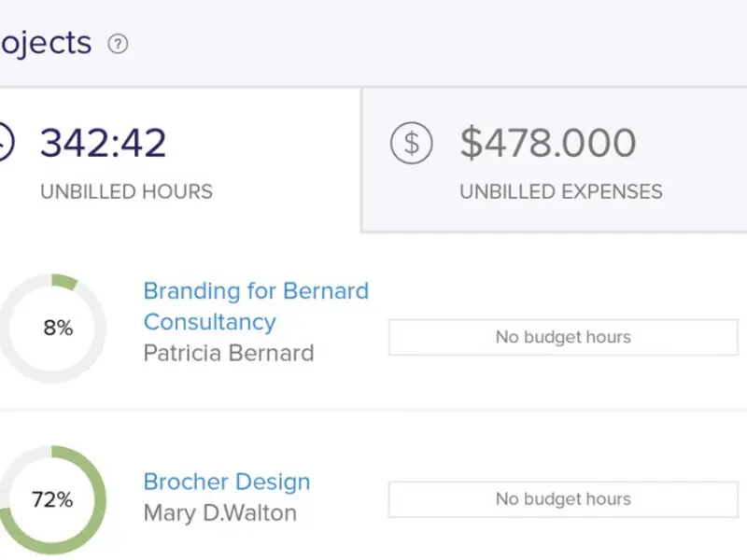Click the dollar sign icon
Image resolution: width=747 pixels, height=560 pixels.
pyautogui.click(x=412, y=144)
